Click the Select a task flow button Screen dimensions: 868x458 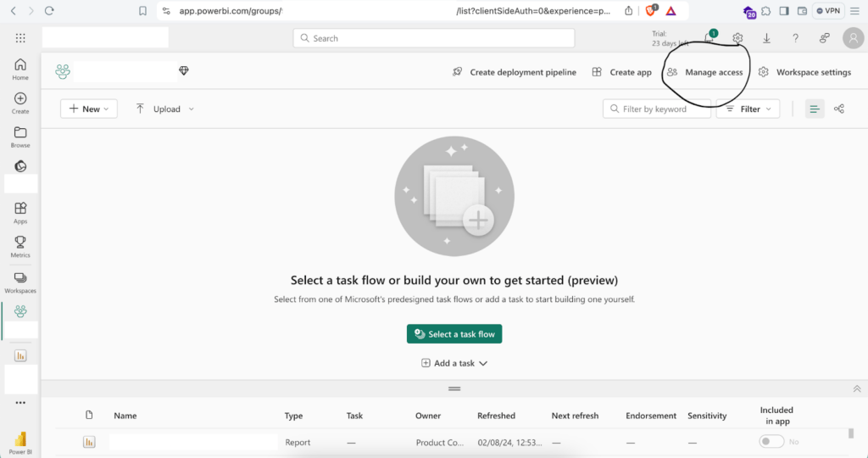[x=454, y=334]
